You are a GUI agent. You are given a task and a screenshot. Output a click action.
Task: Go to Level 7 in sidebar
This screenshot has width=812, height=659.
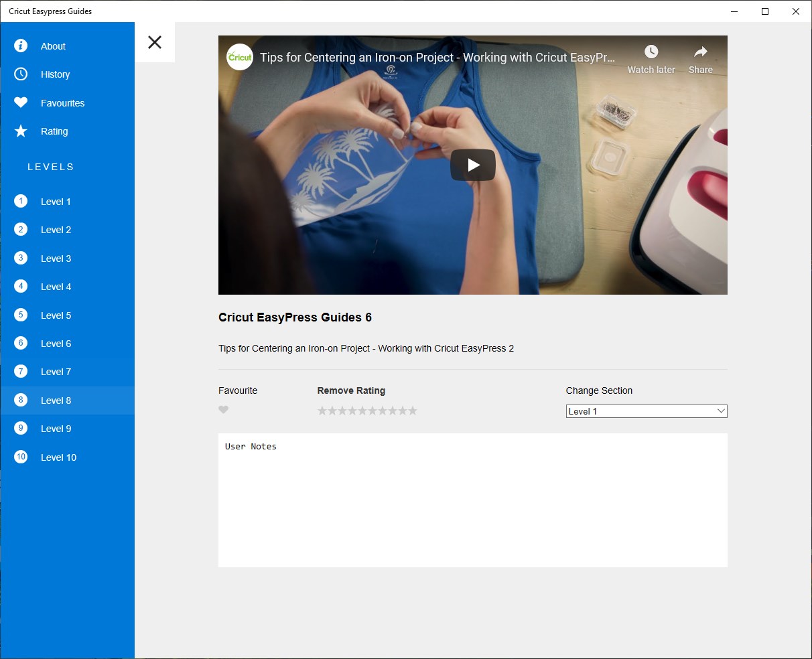click(67, 372)
